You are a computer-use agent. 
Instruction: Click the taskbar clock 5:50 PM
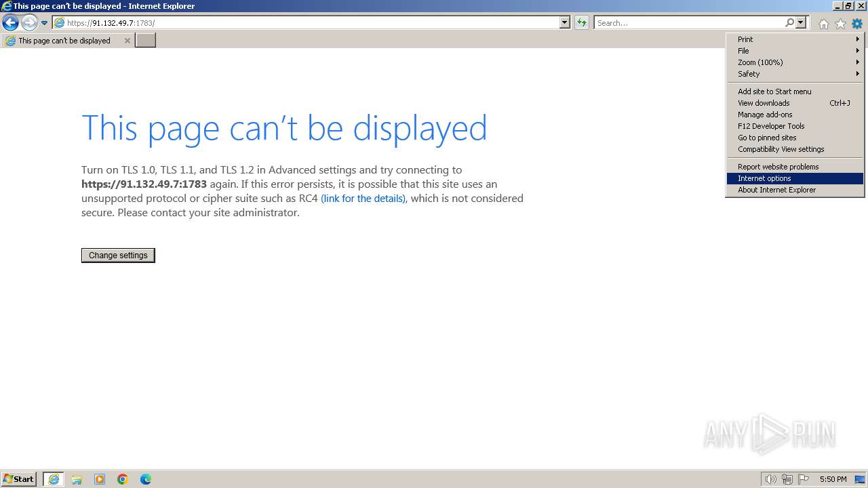(x=833, y=479)
